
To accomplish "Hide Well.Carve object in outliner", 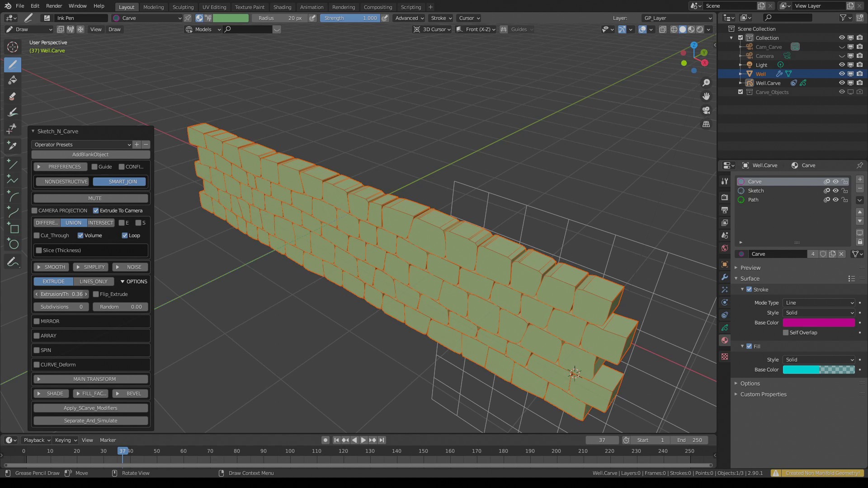I will [841, 83].
